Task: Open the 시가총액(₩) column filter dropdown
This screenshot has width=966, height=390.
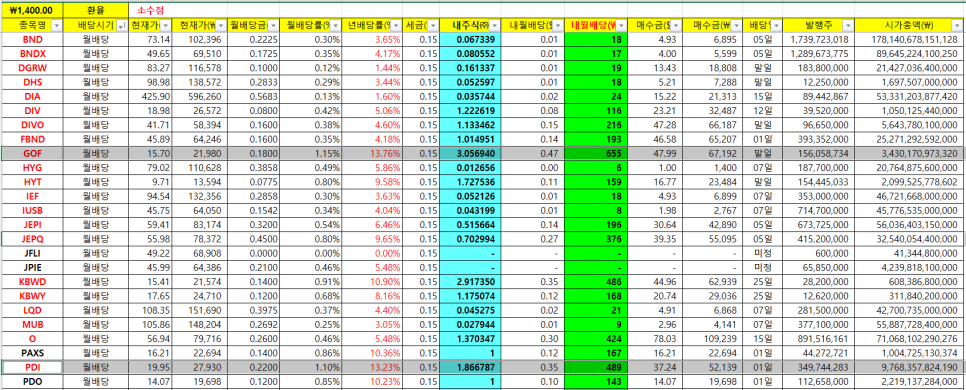Action: click(x=958, y=25)
